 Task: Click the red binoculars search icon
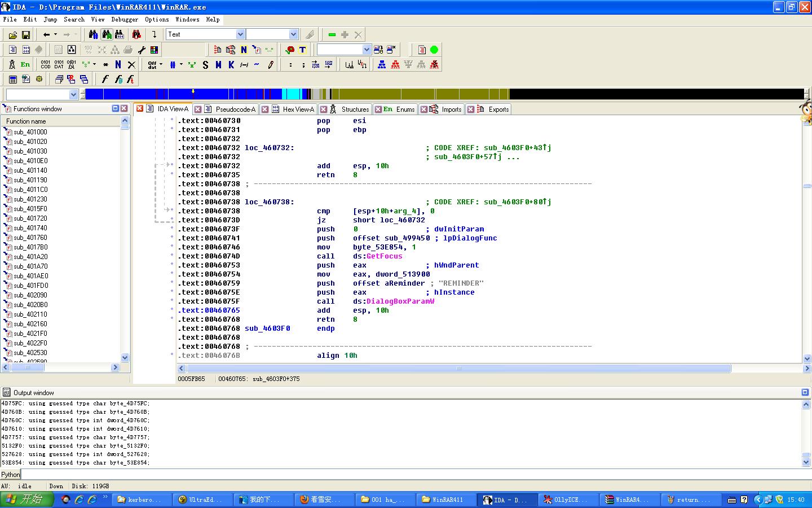click(x=136, y=35)
